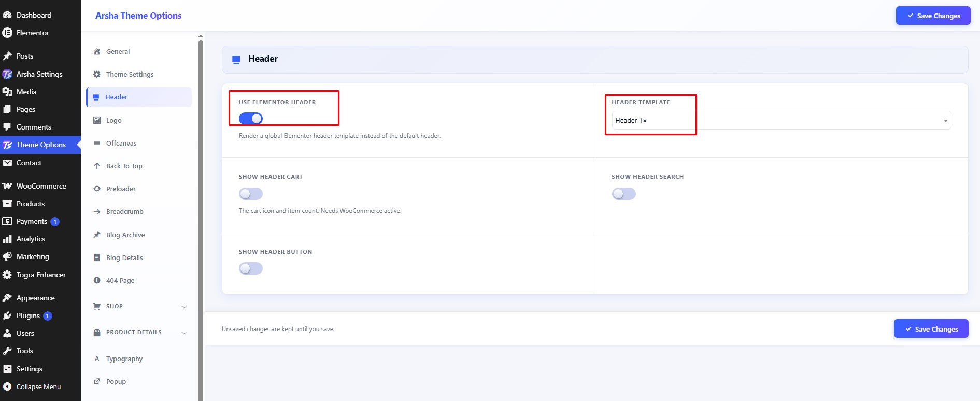
Task: Open the Back To Top tab
Action: coord(139,166)
